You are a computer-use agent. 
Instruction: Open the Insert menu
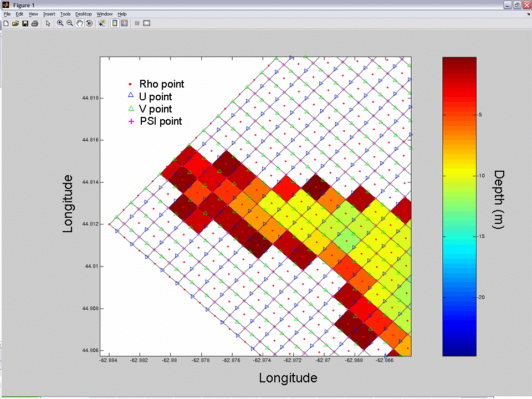point(49,14)
